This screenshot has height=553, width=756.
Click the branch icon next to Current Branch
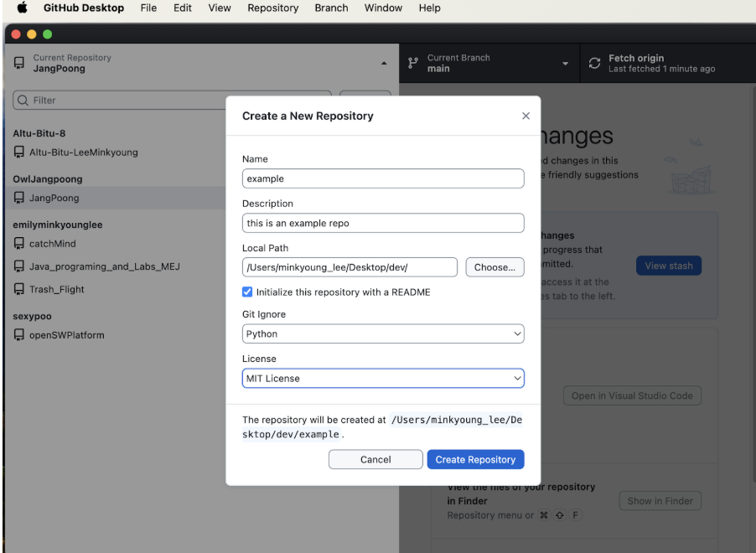coord(413,63)
